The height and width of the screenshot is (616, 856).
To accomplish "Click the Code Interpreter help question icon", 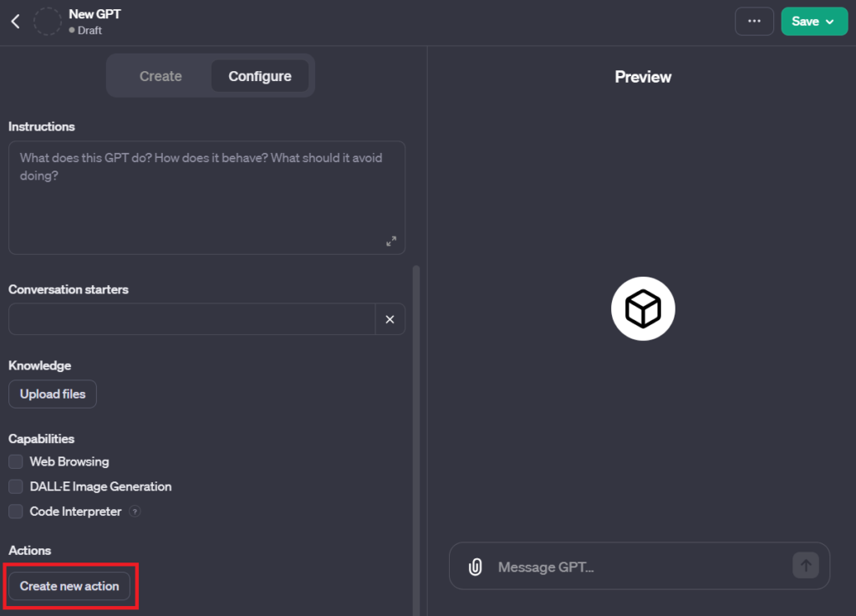I will coord(135,512).
